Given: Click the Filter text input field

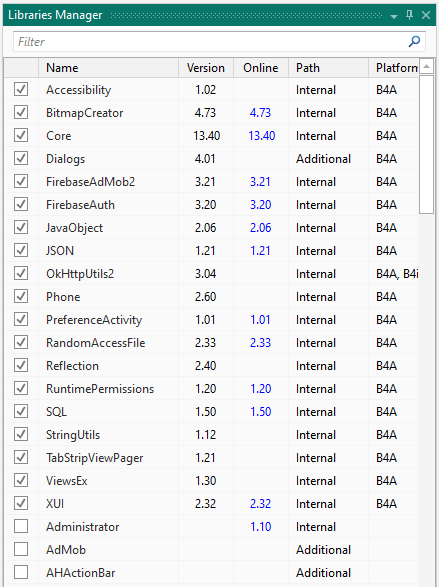Looking at the screenshot, I should click(210, 42).
